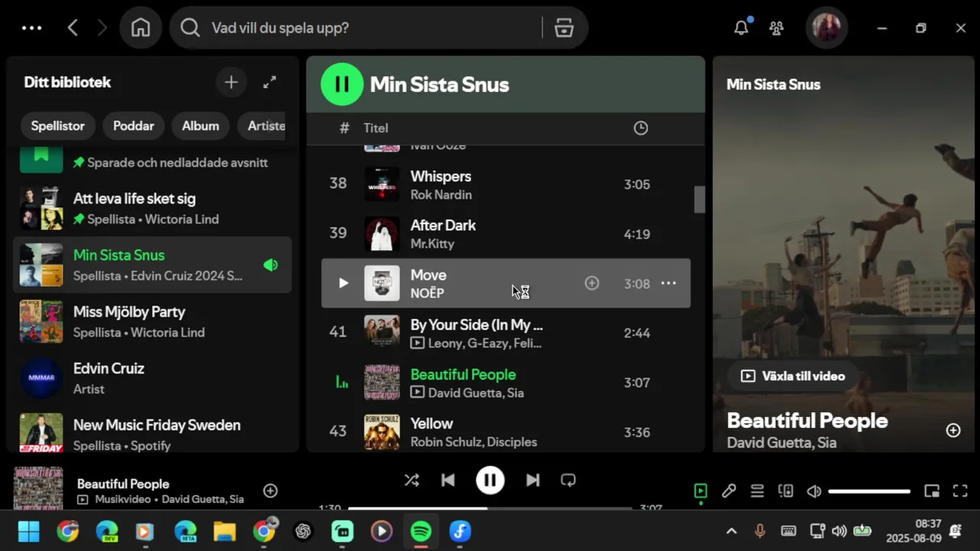
Task: Open the profile avatar menu
Action: [826, 28]
